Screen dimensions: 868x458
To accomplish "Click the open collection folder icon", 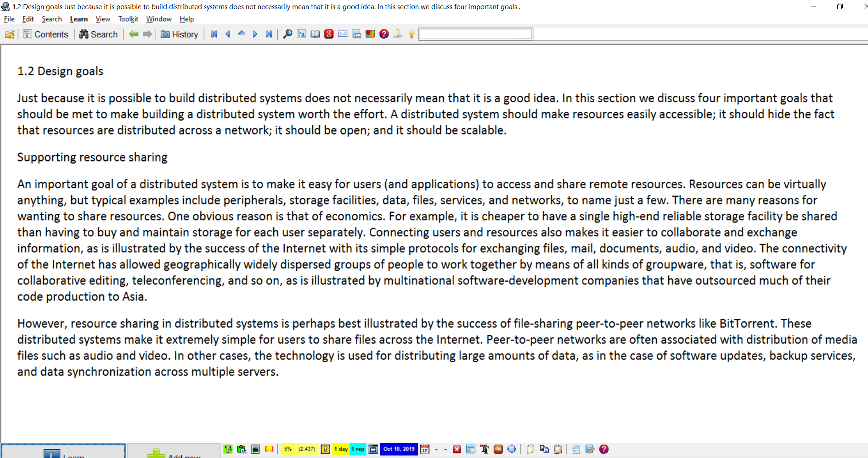I will pos(10,34).
